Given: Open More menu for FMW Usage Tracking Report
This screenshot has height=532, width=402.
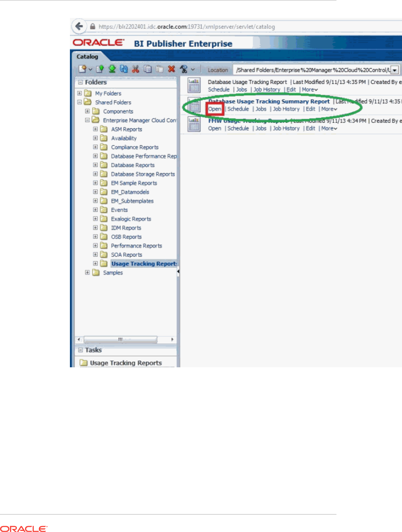Looking at the screenshot, I should (x=329, y=128).
